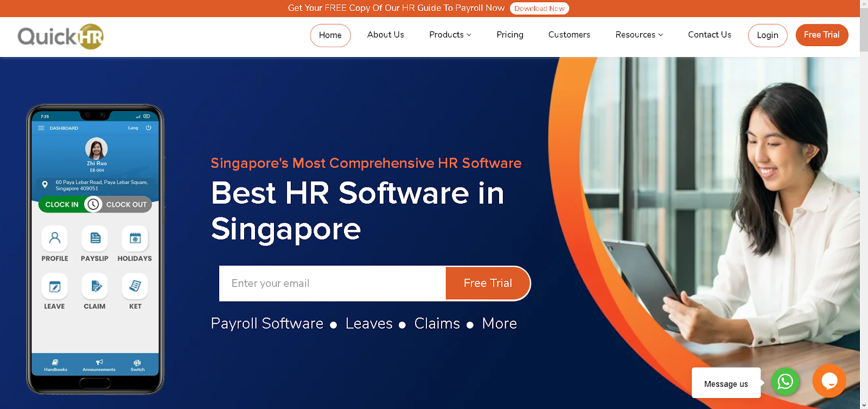Click the 'More' text

(x=499, y=324)
